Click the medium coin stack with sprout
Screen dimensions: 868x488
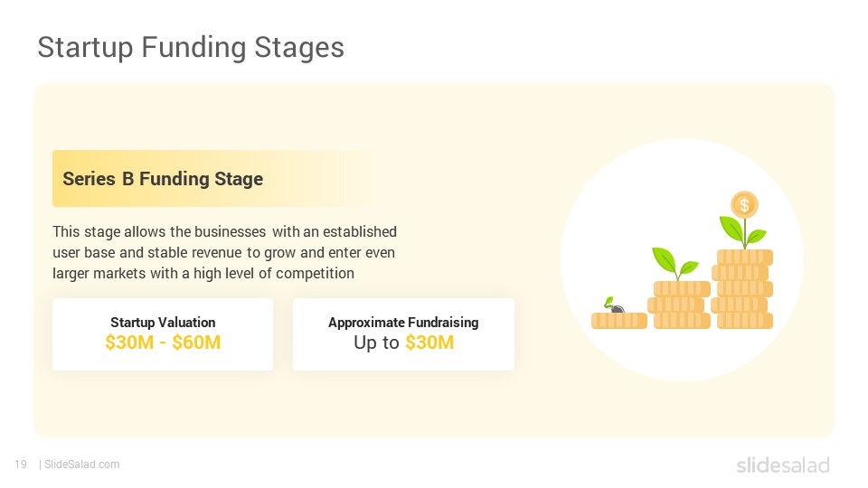tap(679, 305)
